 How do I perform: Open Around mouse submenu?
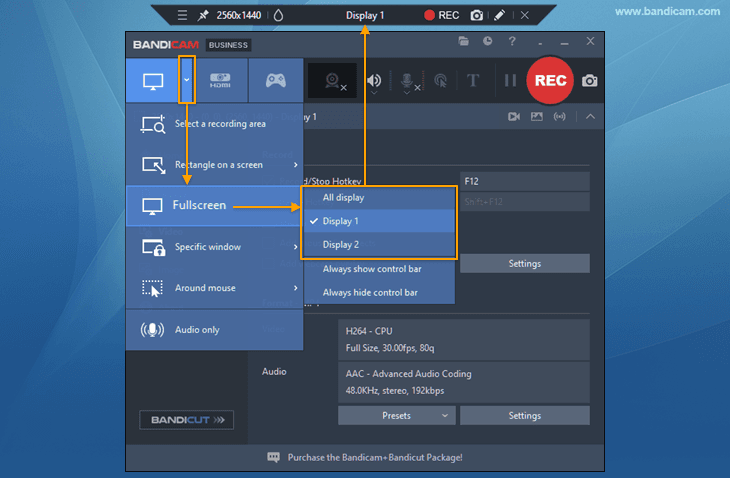[215, 288]
